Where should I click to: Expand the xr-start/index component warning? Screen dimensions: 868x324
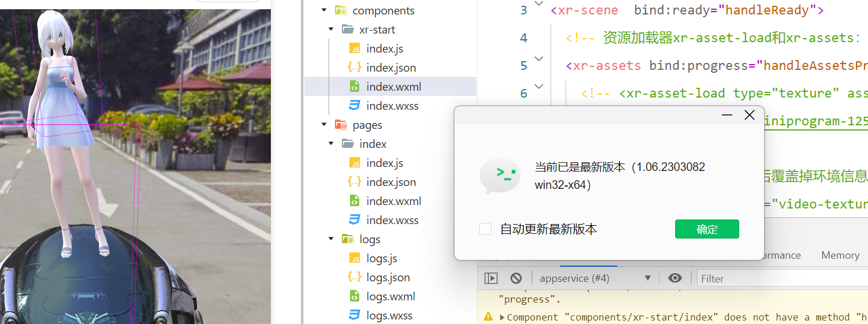[502, 317]
